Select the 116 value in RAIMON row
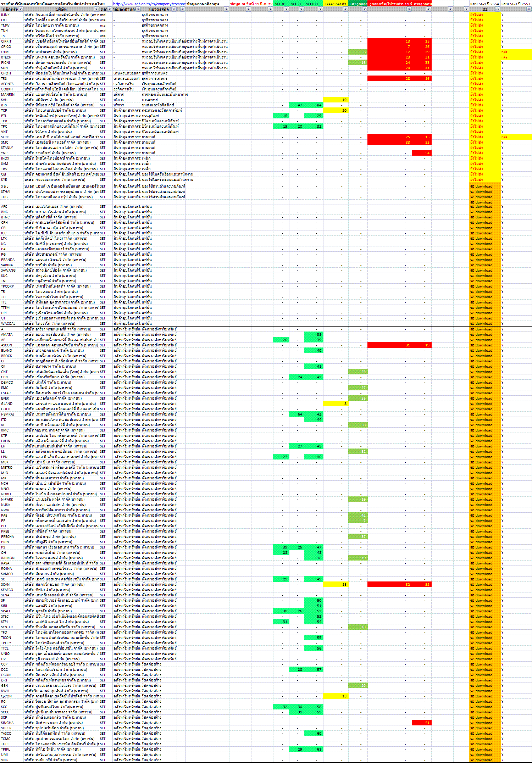This screenshot has height=763, width=532. pyautogui.click(x=314, y=558)
